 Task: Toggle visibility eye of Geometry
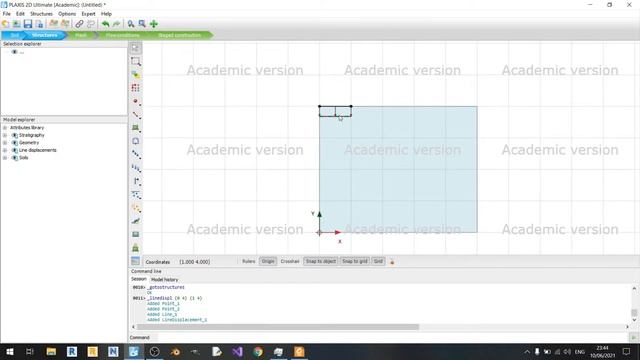click(x=15, y=143)
